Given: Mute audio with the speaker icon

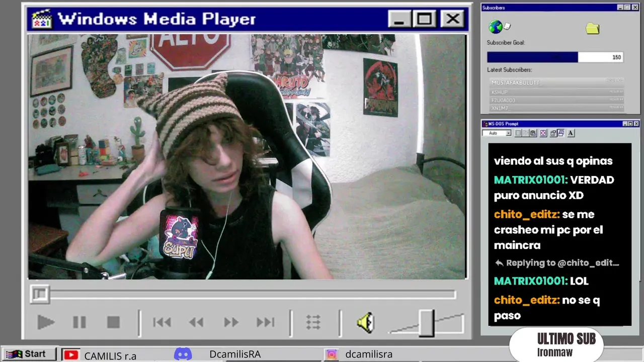Looking at the screenshot, I should [366, 322].
